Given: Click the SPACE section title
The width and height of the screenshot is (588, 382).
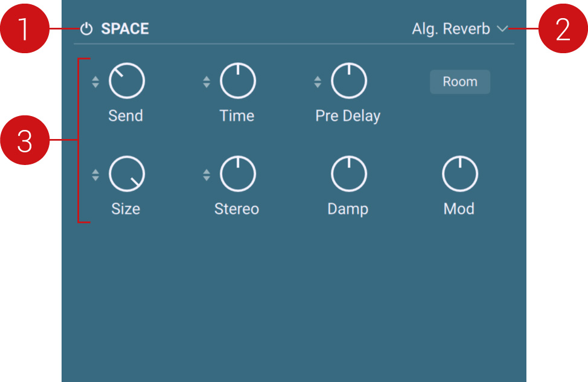Looking at the screenshot, I should tap(125, 29).
